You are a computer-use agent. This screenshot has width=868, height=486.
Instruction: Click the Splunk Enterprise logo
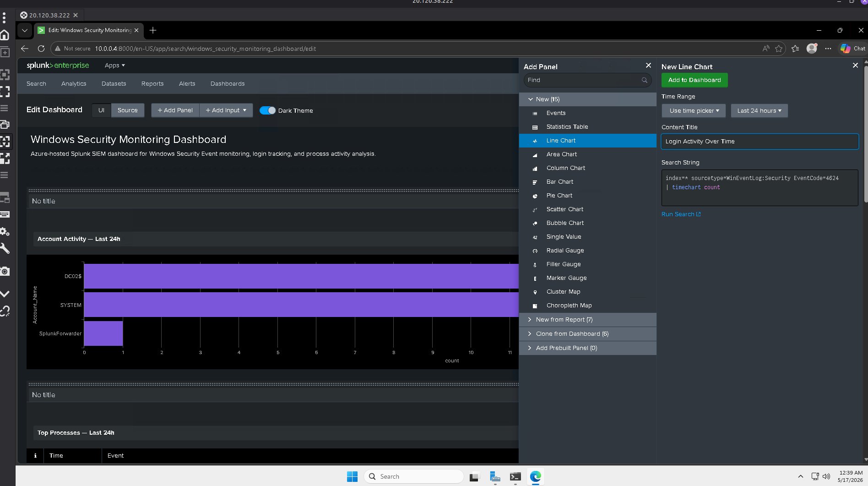click(58, 66)
